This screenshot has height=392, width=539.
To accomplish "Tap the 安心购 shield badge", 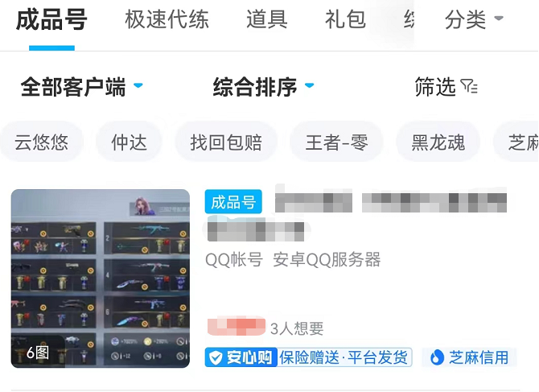I will point(241,357).
